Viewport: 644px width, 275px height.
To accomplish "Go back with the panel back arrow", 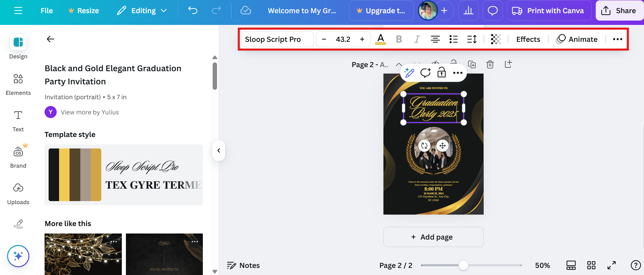I will point(50,39).
